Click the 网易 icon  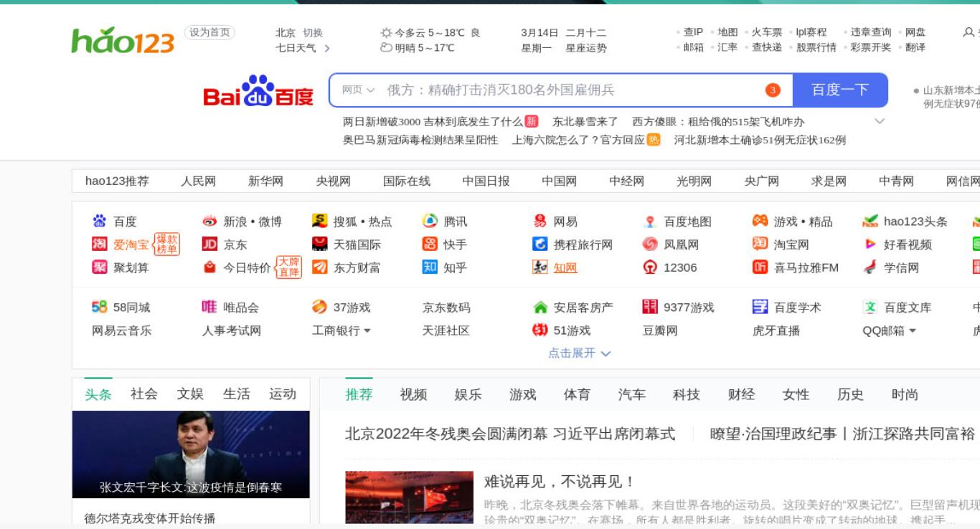pyautogui.click(x=540, y=221)
